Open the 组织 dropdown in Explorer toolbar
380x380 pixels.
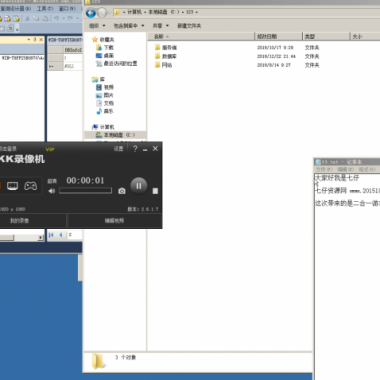[97, 26]
